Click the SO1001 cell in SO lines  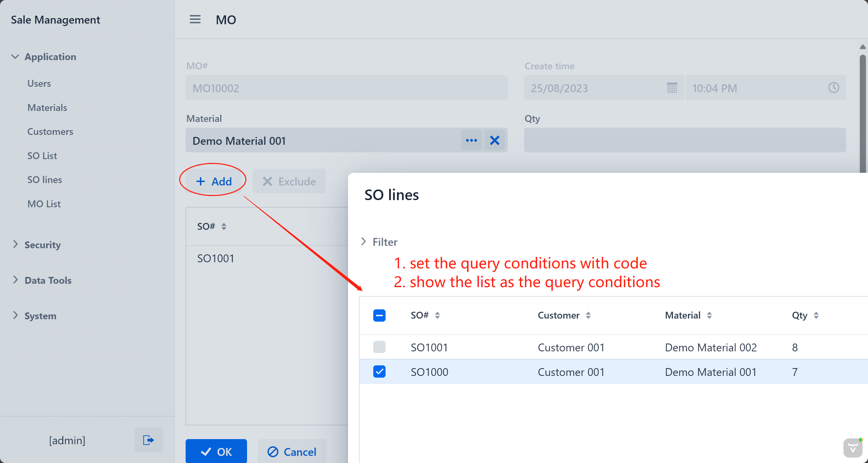point(429,347)
